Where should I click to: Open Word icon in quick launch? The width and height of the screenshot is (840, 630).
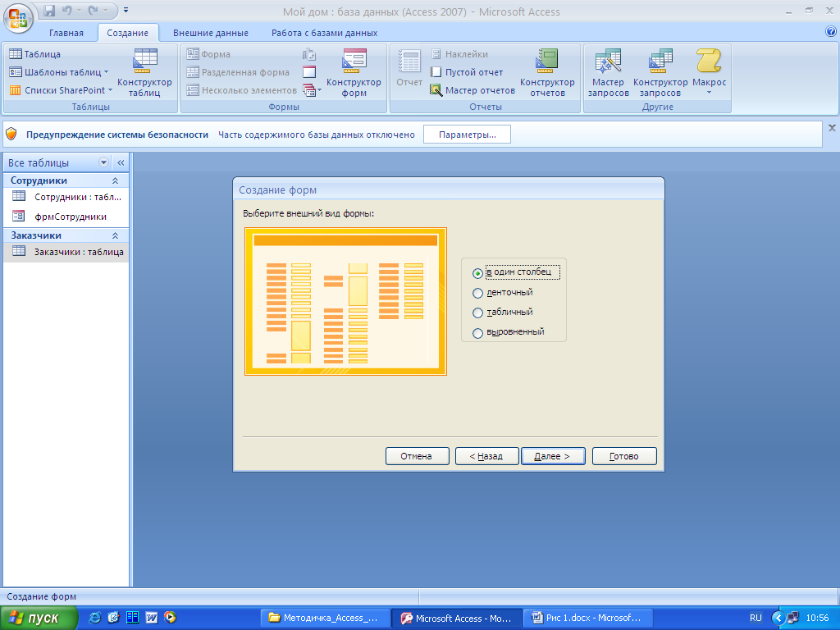click(151, 618)
